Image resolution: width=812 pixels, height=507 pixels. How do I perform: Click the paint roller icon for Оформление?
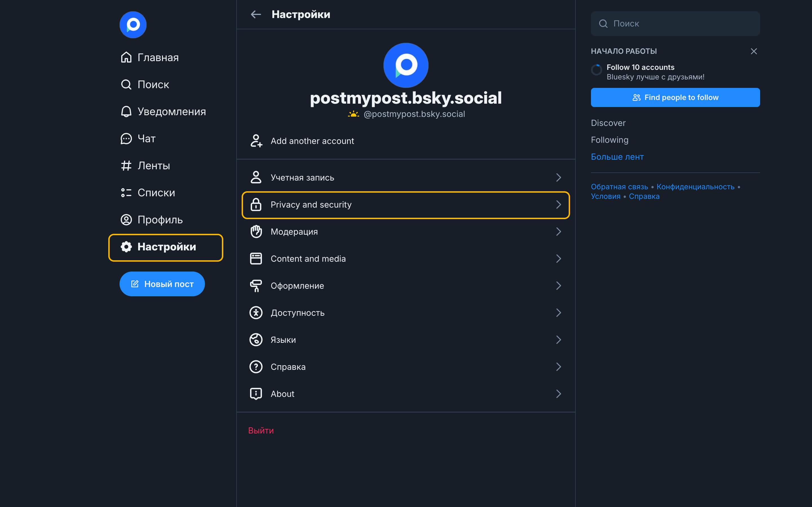(x=256, y=286)
